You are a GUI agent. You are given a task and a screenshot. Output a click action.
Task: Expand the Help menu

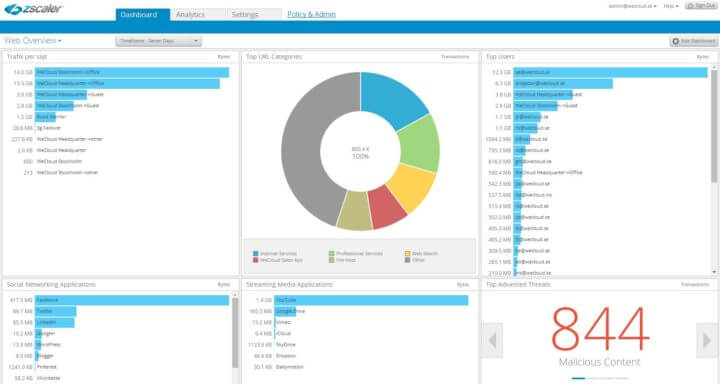click(x=671, y=6)
